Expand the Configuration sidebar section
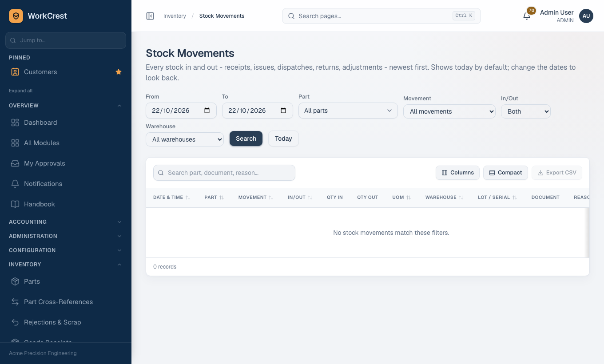The width and height of the screenshot is (604, 364). point(66,250)
